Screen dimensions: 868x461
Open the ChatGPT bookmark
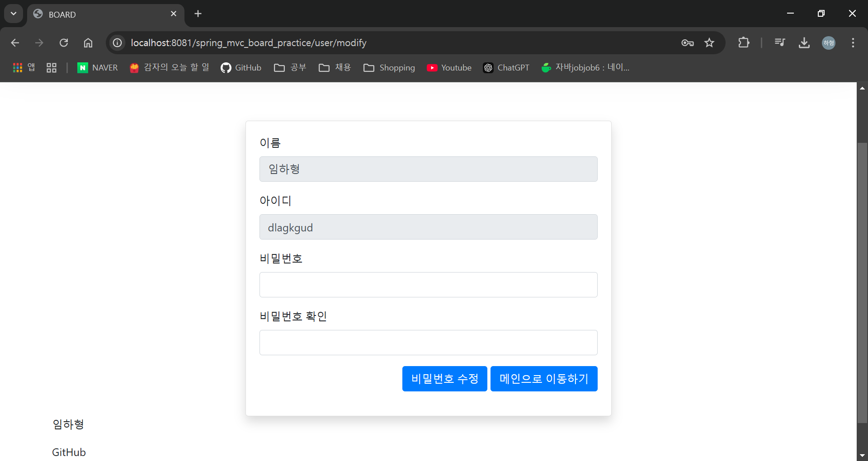[x=506, y=68]
